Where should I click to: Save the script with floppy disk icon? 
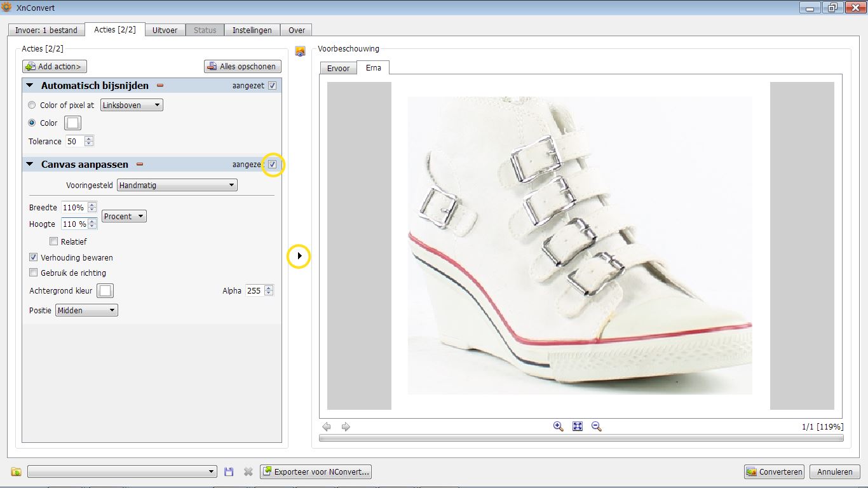click(229, 472)
